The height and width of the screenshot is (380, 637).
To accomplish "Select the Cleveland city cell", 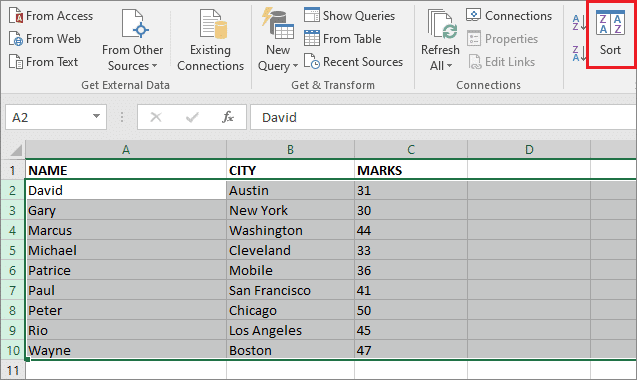I will 290,250.
